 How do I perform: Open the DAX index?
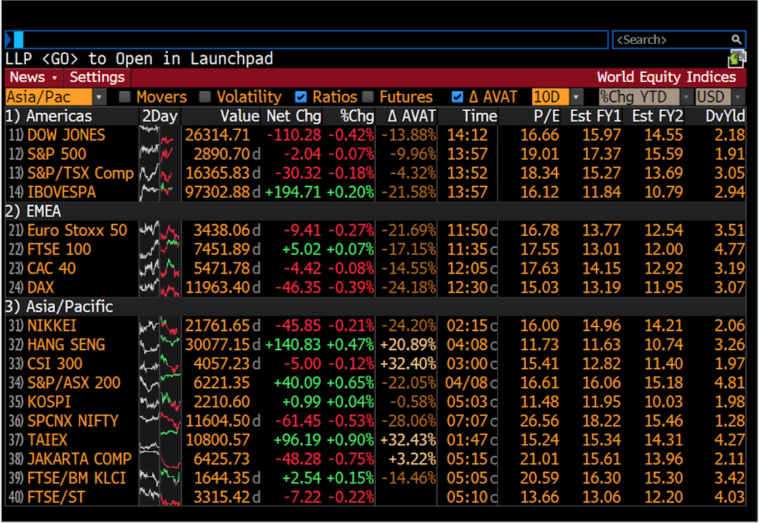tap(41, 288)
